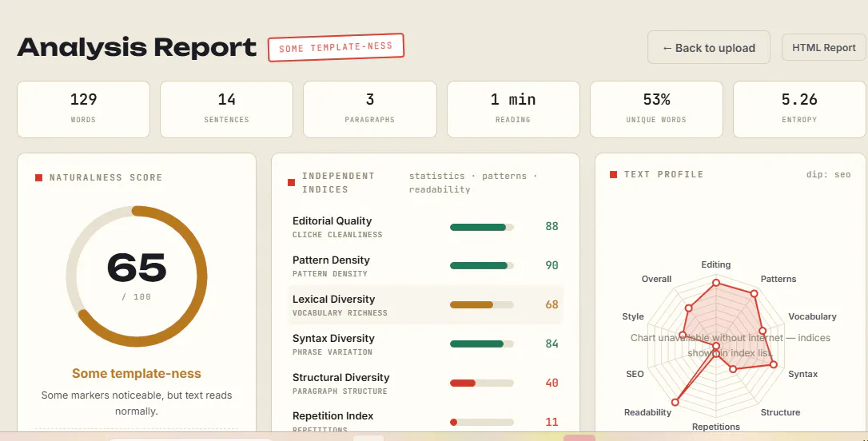
Task: Click the SEO axis label on radar
Action: tap(635, 374)
